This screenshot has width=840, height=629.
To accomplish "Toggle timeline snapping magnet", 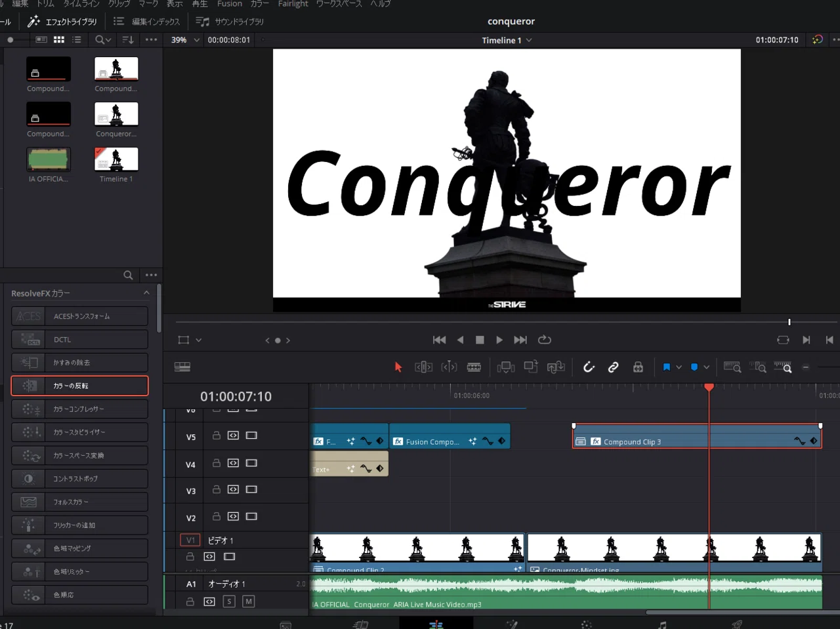I will (589, 367).
